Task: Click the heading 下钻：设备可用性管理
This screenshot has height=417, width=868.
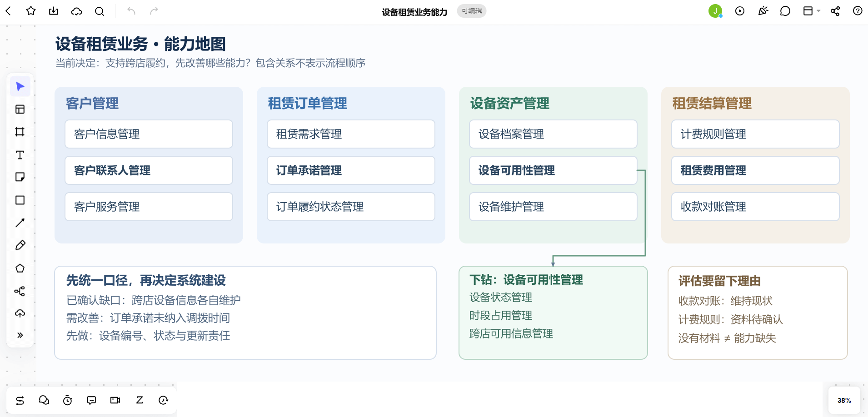Action: click(x=526, y=280)
